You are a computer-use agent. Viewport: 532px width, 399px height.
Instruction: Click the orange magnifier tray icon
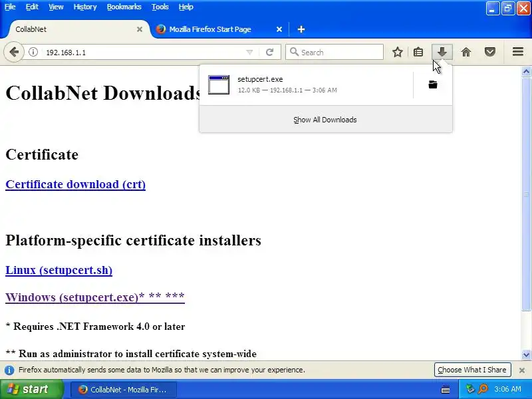[483, 389]
